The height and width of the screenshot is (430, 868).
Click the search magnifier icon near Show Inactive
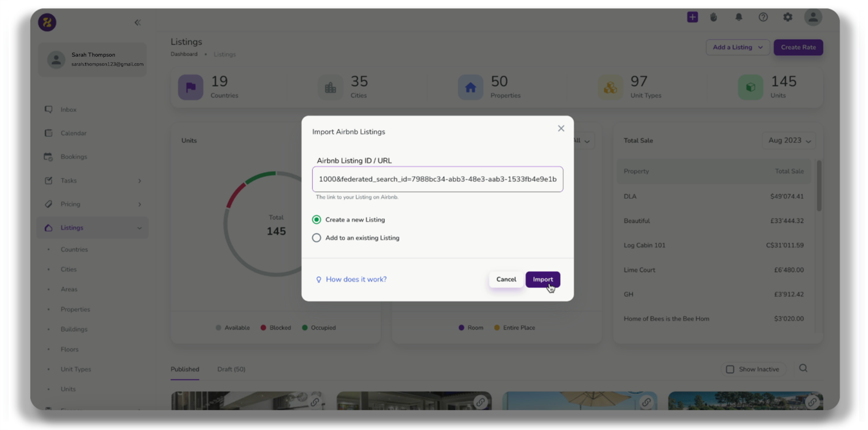tap(803, 368)
